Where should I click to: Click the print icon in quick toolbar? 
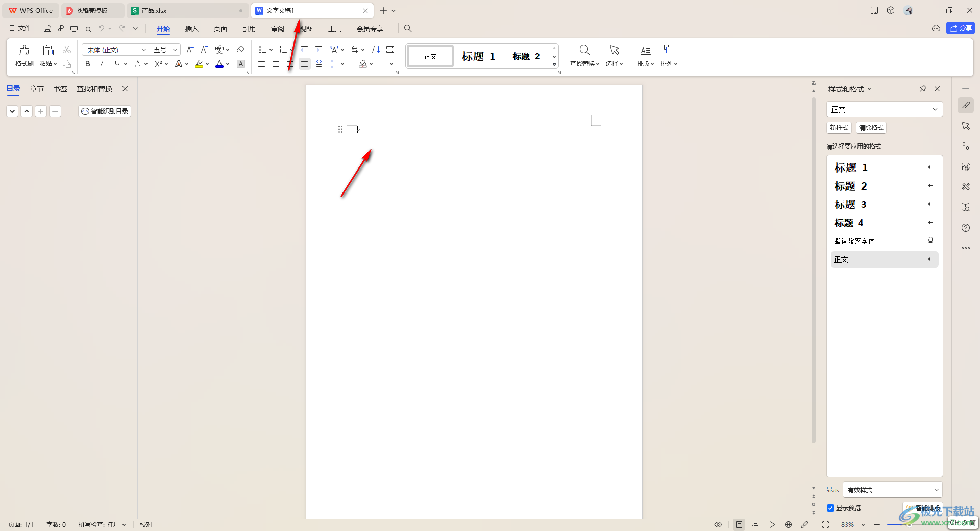(74, 28)
